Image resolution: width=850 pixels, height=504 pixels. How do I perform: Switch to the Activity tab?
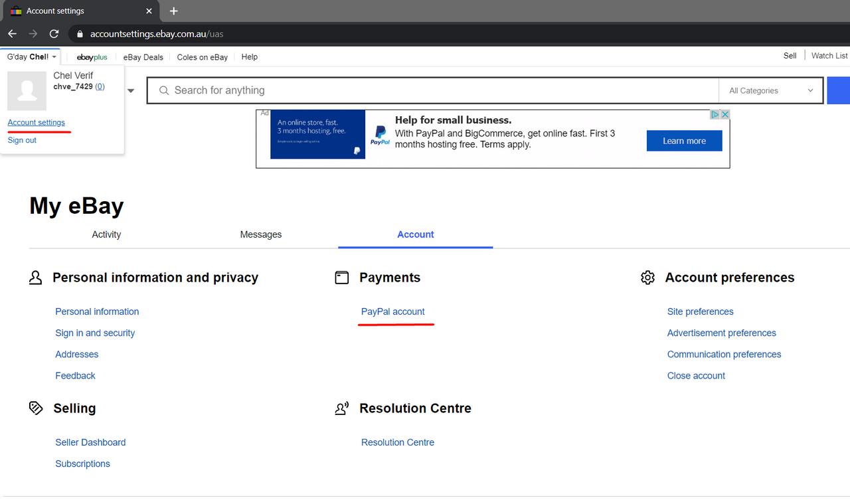tap(106, 234)
